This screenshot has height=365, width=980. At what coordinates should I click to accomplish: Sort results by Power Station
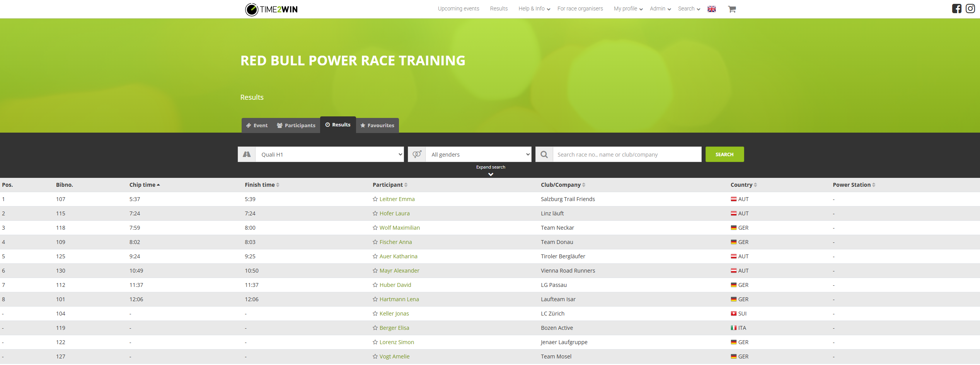[x=854, y=185]
